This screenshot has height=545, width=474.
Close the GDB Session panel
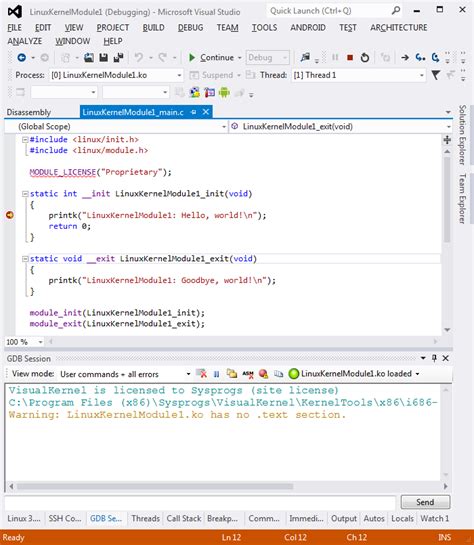[446, 358]
